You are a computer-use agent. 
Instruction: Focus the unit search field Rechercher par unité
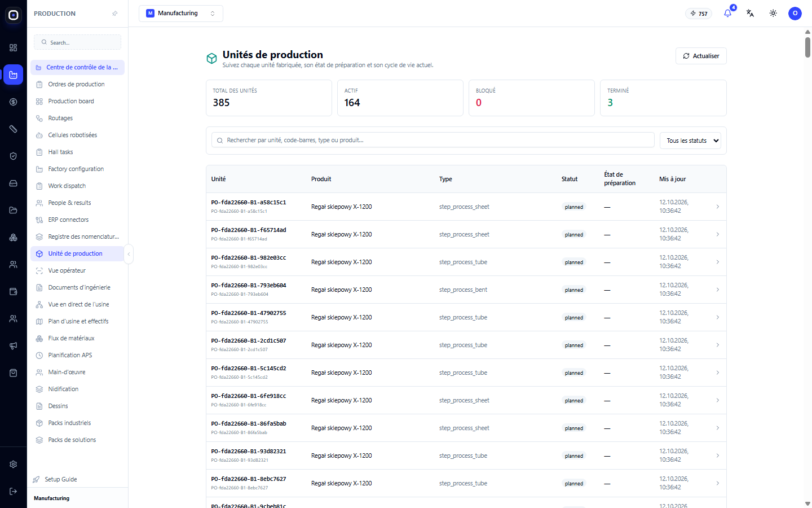coord(433,140)
